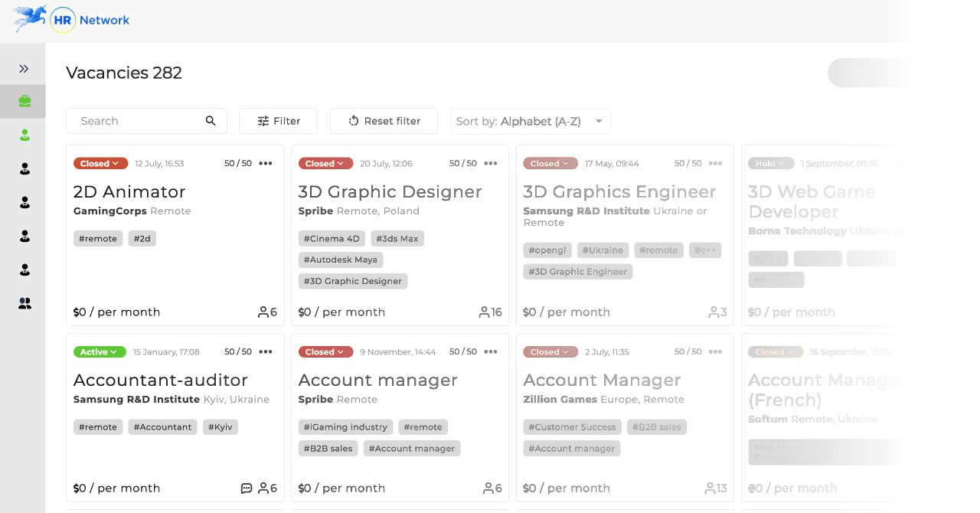Open the three-dot menu on Accountant-auditor card
Image resolution: width=980 pixels, height=513 pixels.
266,351
